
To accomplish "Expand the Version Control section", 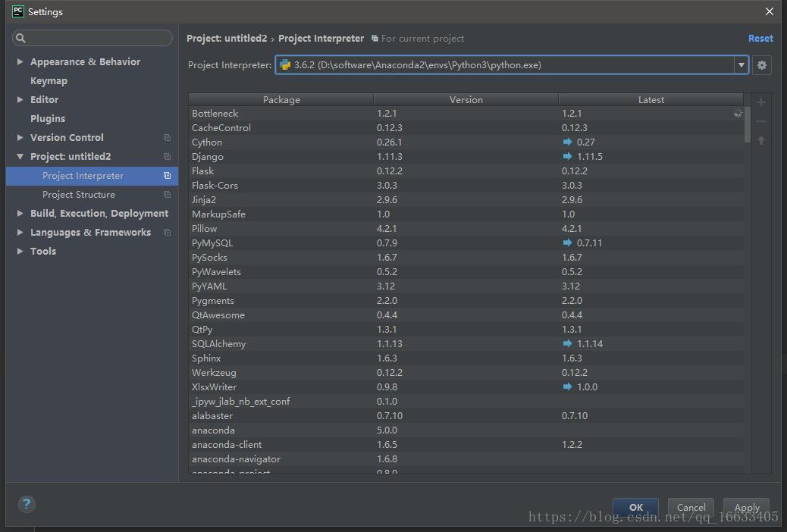I will (20, 137).
